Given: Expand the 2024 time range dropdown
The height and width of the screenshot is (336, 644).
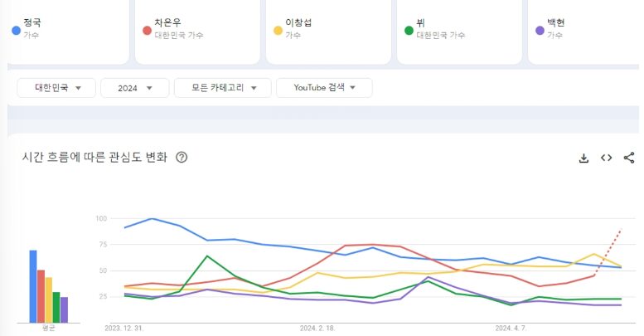Looking at the screenshot, I should [134, 87].
